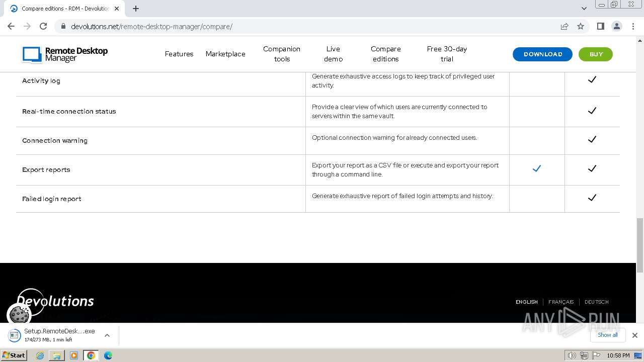Click the Activity log feature row label
Viewport: 644px width, 362px height.
coord(41,81)
